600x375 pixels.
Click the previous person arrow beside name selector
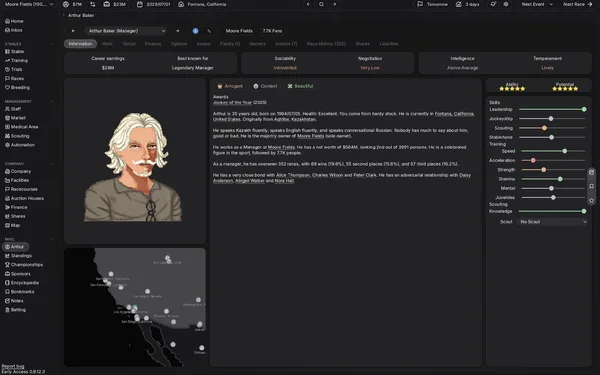pos(73,31)
